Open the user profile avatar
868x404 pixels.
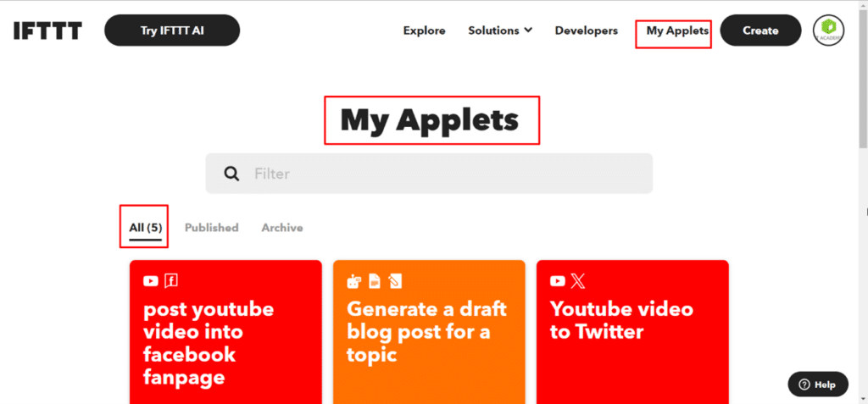[x=829, y=30]
